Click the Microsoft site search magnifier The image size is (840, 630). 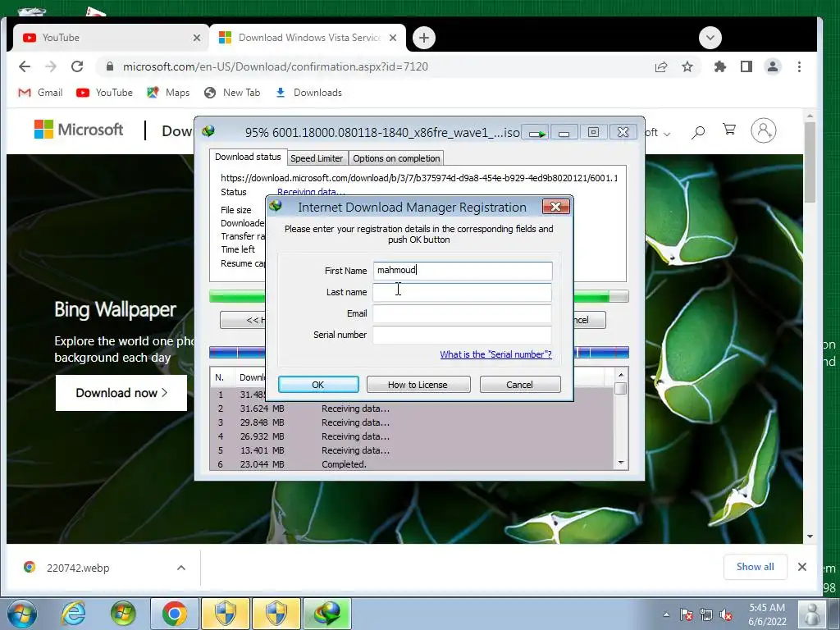coord(698,131)
